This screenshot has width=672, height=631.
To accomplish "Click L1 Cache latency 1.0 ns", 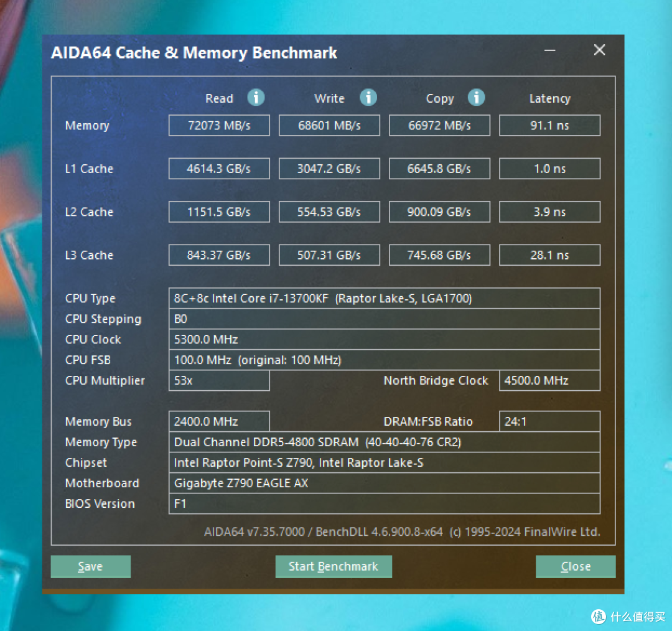I will pyautogui.click(x=549, y=169).
